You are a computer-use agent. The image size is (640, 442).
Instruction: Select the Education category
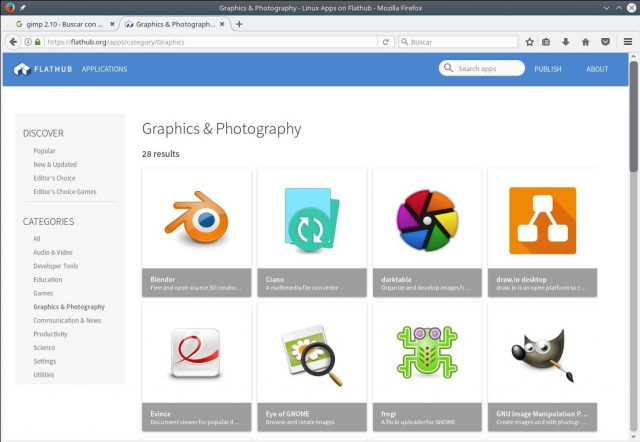[x=48, y=280]
